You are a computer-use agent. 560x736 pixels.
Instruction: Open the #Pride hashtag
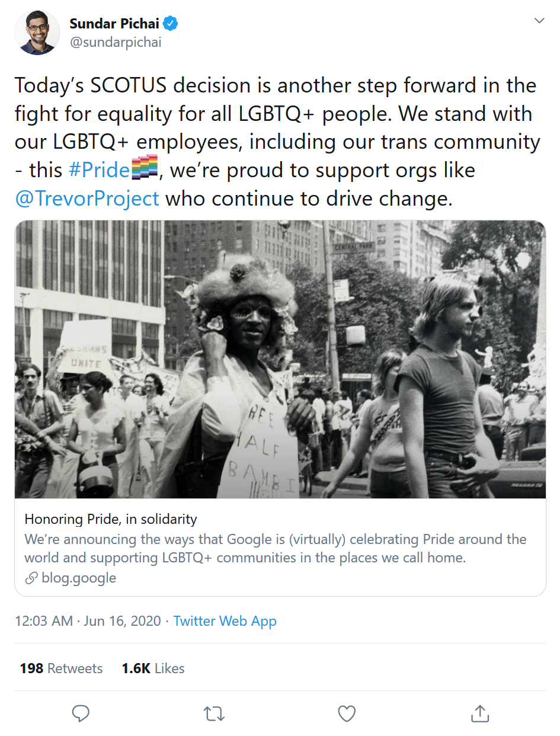(x=99, y=171)
